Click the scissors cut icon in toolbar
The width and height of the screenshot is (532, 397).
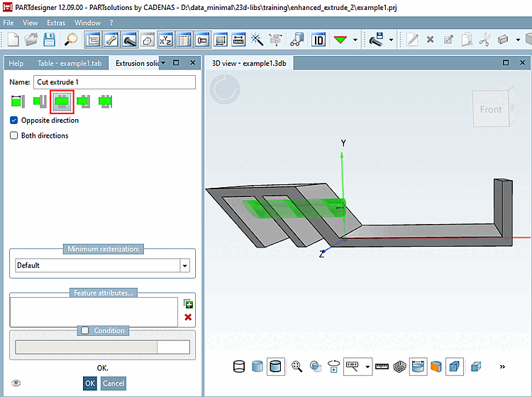tap(484, 39)
